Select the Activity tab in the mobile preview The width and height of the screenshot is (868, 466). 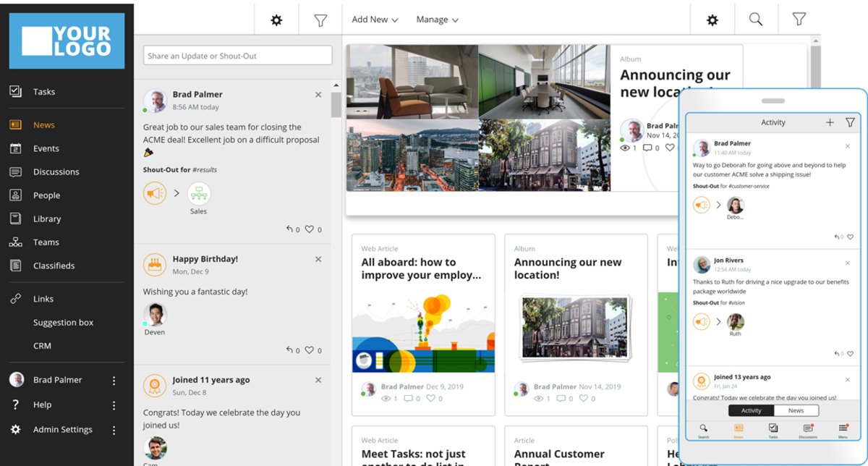click(751, 410)
